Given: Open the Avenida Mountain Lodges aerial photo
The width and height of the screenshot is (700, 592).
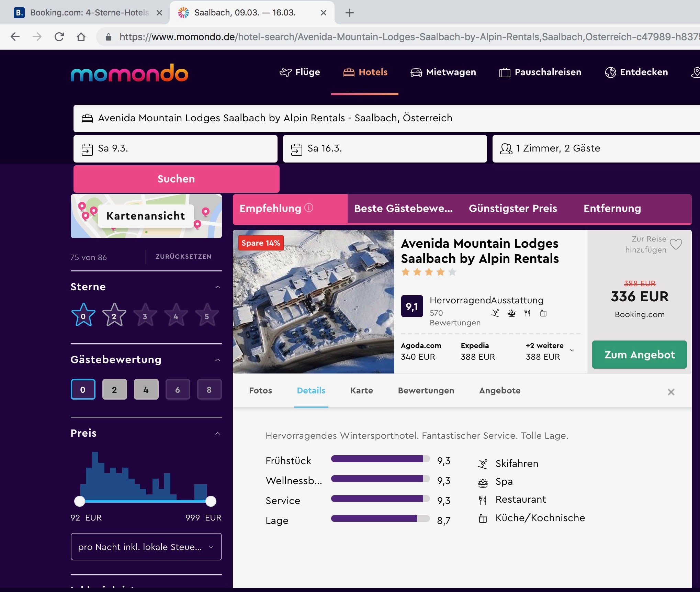Looking at the screenshot, I should coord(314,302).
